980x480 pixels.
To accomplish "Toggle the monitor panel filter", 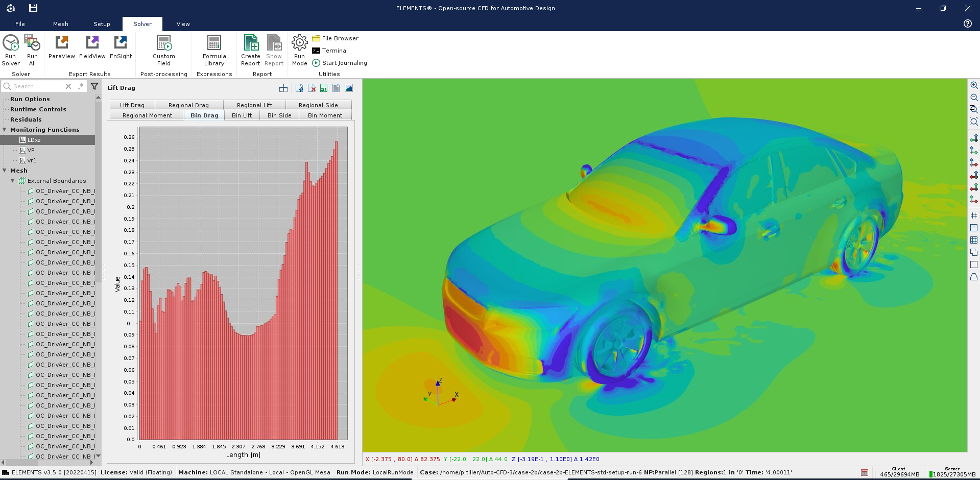I will pyautogui.click(x=94, y=87).
